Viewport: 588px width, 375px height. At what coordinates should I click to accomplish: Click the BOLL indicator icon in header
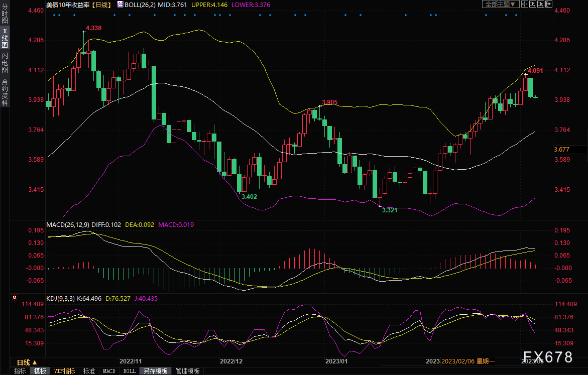pos(120,5)
